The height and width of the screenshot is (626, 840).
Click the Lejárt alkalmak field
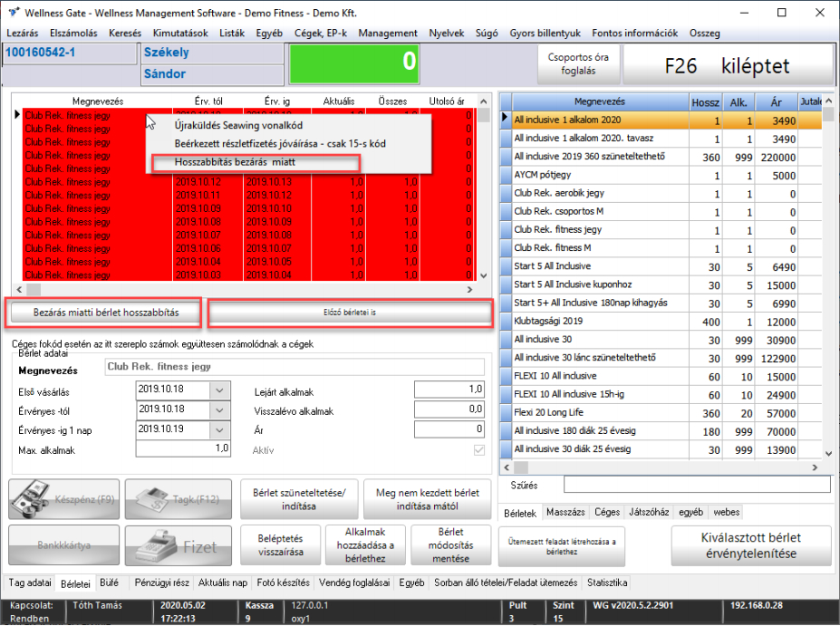(x=449, y=390)
